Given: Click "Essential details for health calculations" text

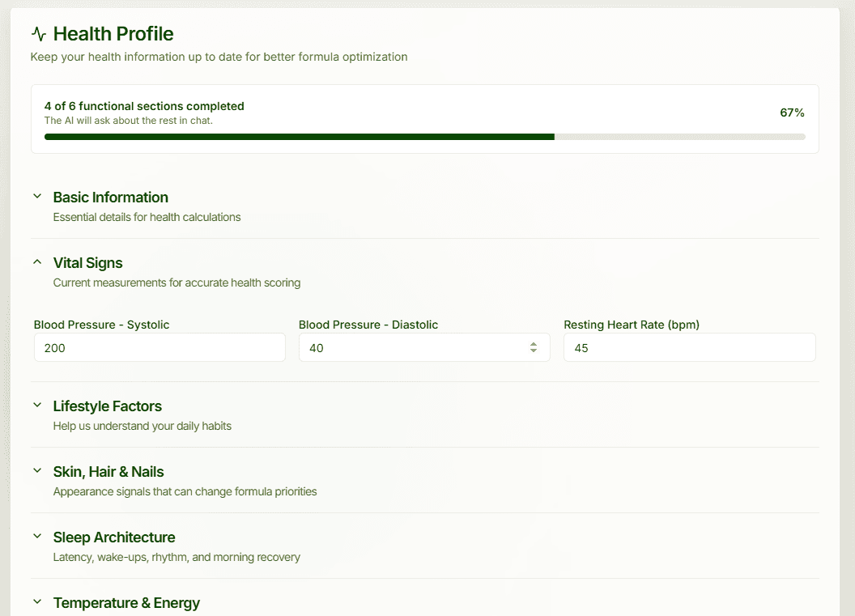Looking at the screenshot, I should pos(147,217).
